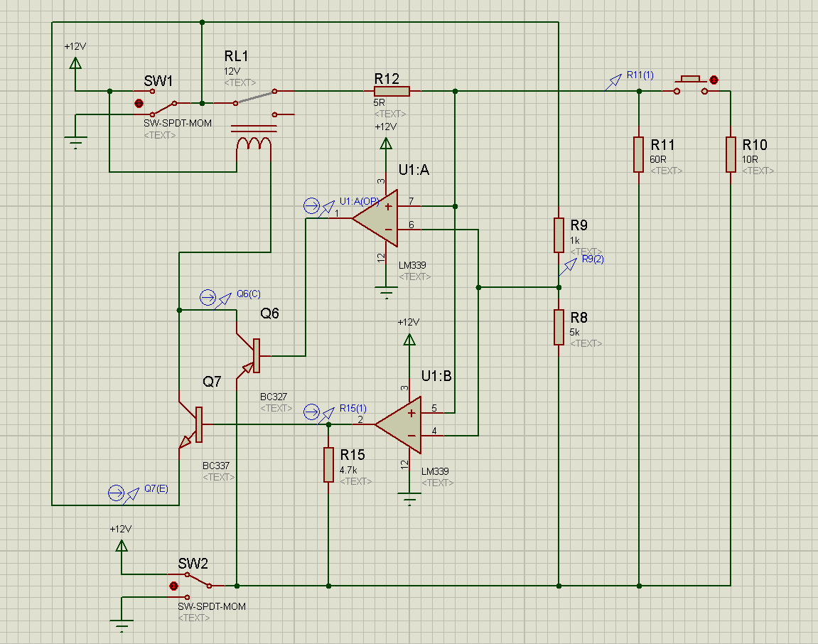This screenshot has width=818, height=644.
Task: Click the R9(2) voltage probe arrow
Action: (568, 267)
